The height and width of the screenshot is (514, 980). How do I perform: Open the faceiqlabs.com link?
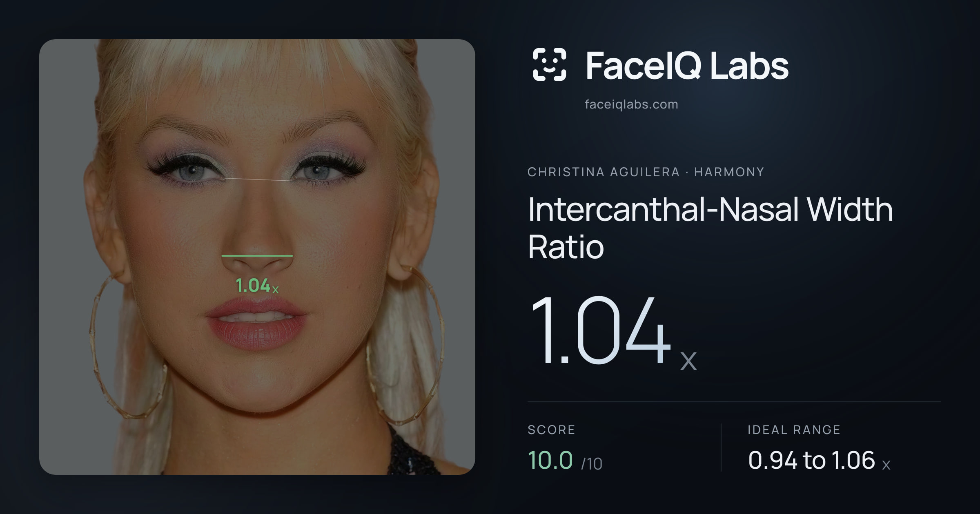(631, 104)
